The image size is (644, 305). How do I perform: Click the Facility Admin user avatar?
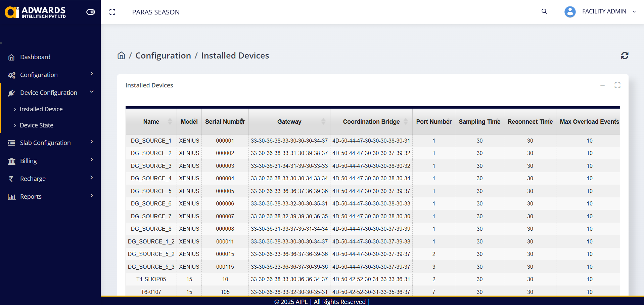[570, 12]
